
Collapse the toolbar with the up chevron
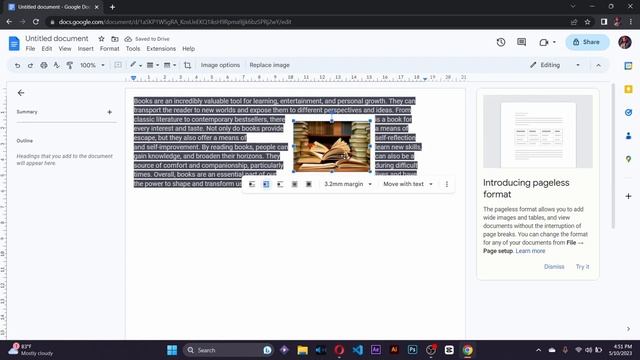click(x=598, y=65)
